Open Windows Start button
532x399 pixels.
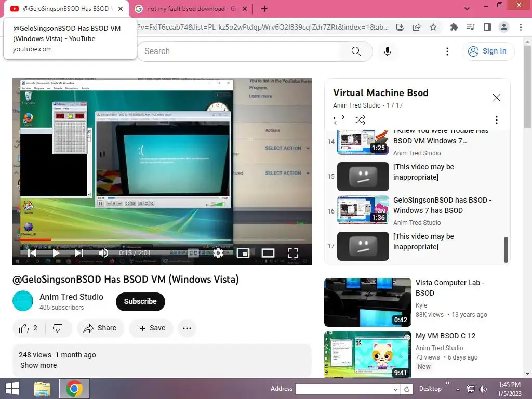coord(12,389)
